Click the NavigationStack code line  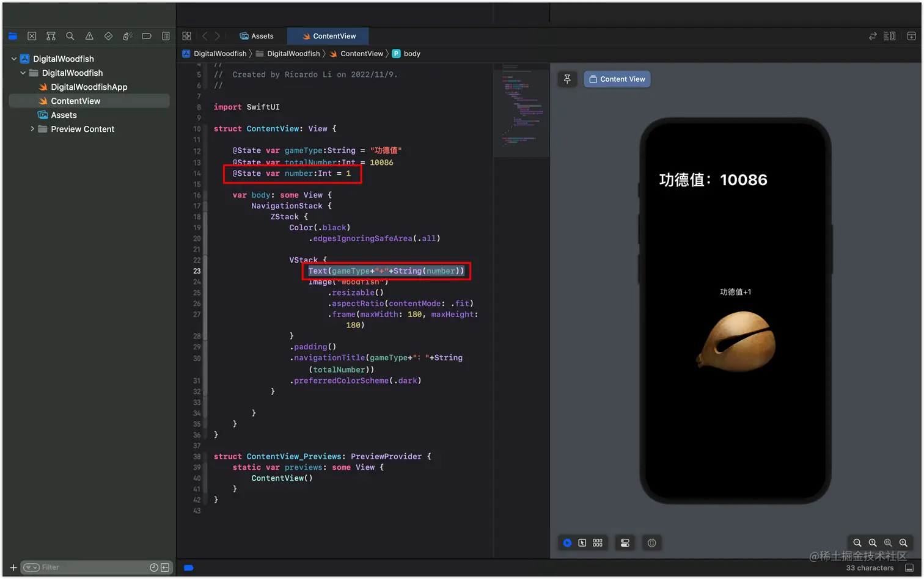291,206
